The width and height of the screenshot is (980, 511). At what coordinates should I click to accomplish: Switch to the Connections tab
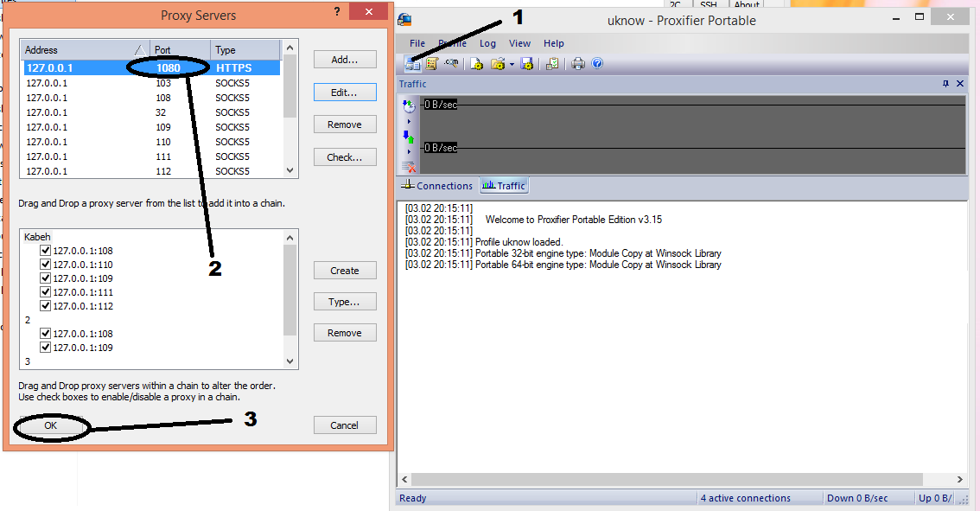point(437,186)
